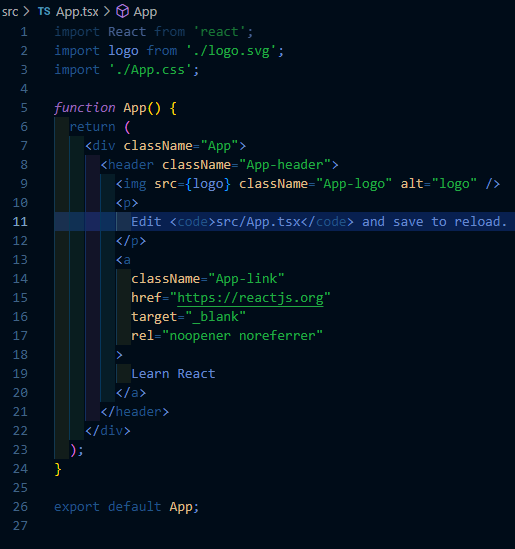Click the return keyword on line 6
The height and width of the screenshot is (549, 515).
92,127
